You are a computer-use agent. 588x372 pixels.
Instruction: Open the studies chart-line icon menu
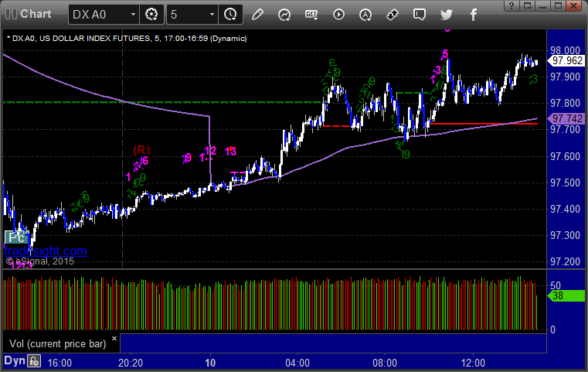click(284, 15)
